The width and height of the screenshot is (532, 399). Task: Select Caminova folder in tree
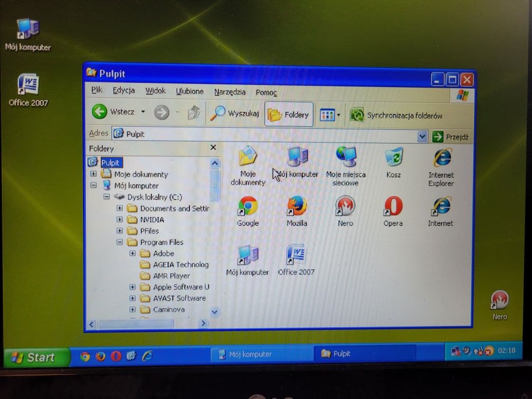169,309
